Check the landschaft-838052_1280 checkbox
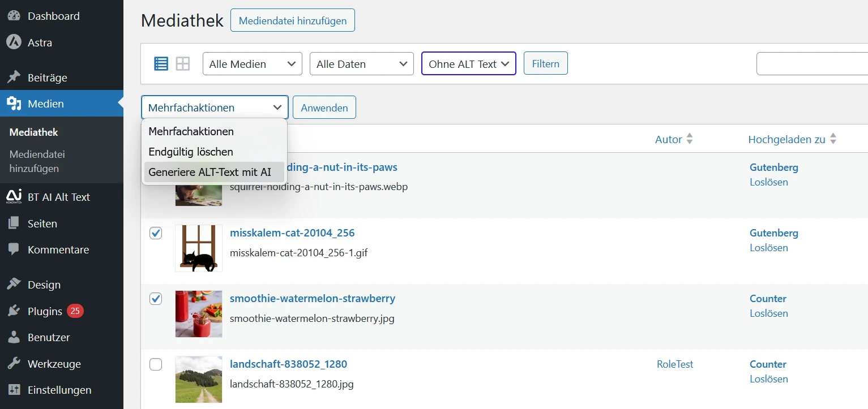Screen dimensions: 868x409 click(x=156, y=364)
